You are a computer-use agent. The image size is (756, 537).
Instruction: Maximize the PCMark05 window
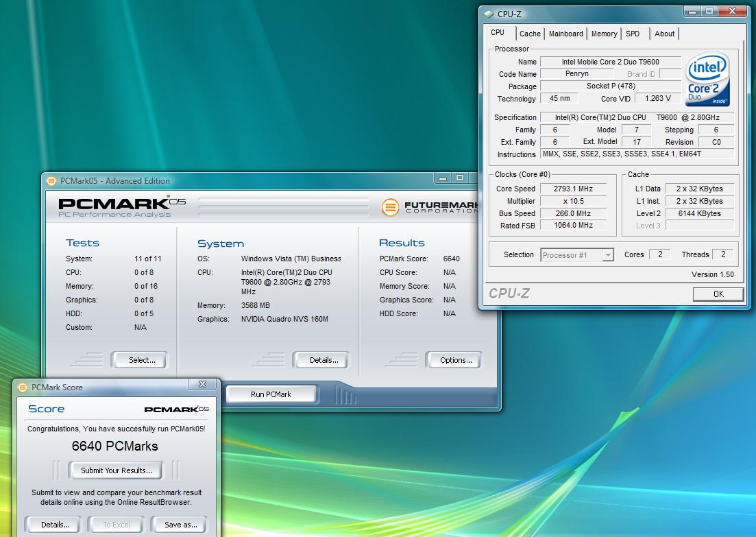(x=460, y=178)
